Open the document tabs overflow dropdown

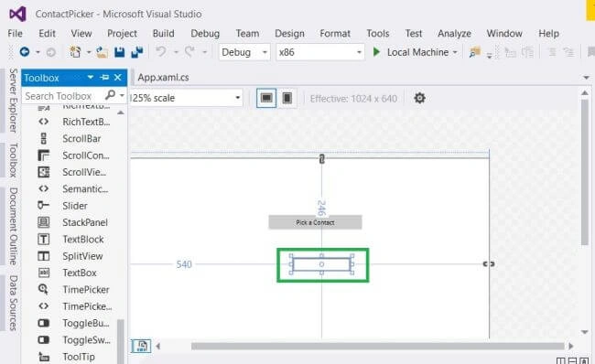tap(586, 78)
